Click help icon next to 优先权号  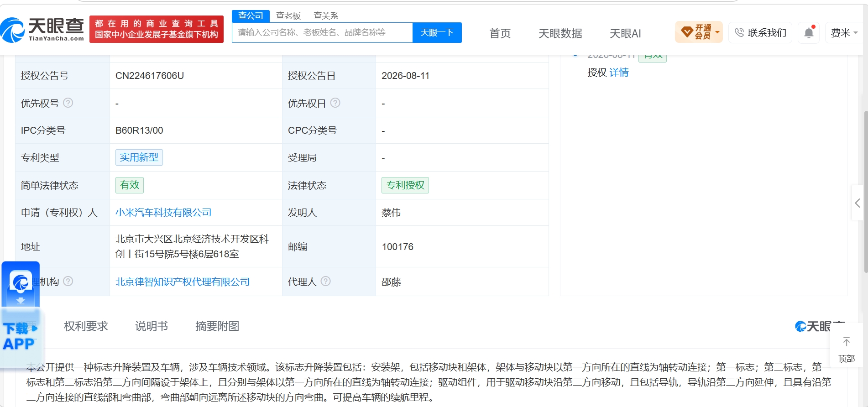point(68,103)
